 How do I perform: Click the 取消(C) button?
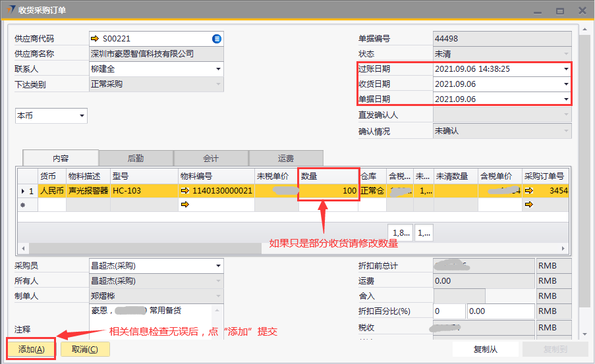(x=85, y=350)
